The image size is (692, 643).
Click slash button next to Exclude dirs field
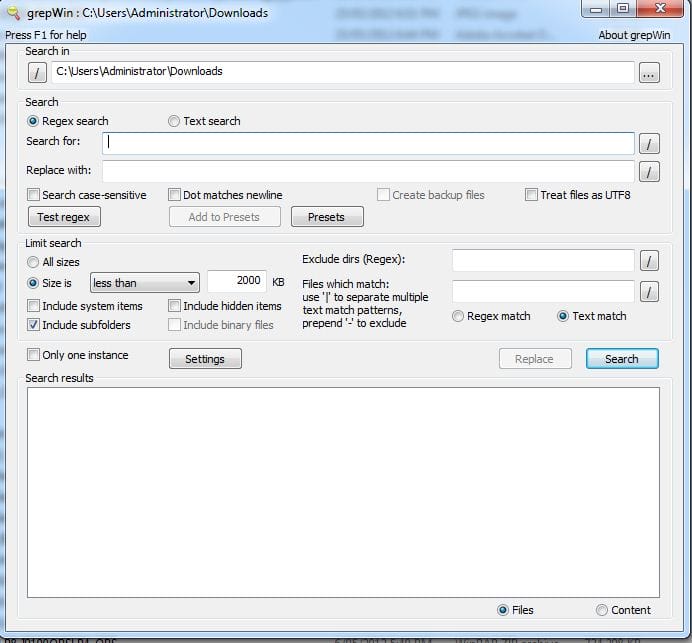[649, 262]
